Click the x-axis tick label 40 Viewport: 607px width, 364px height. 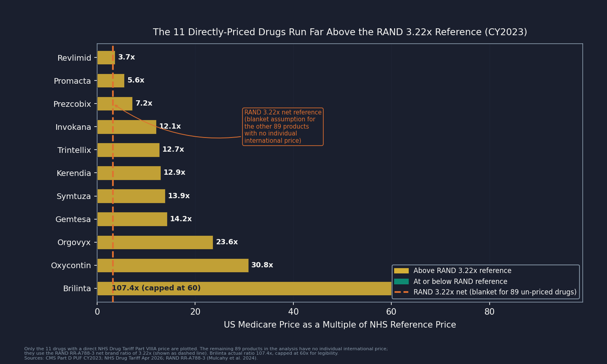click(x=293, y=312)
